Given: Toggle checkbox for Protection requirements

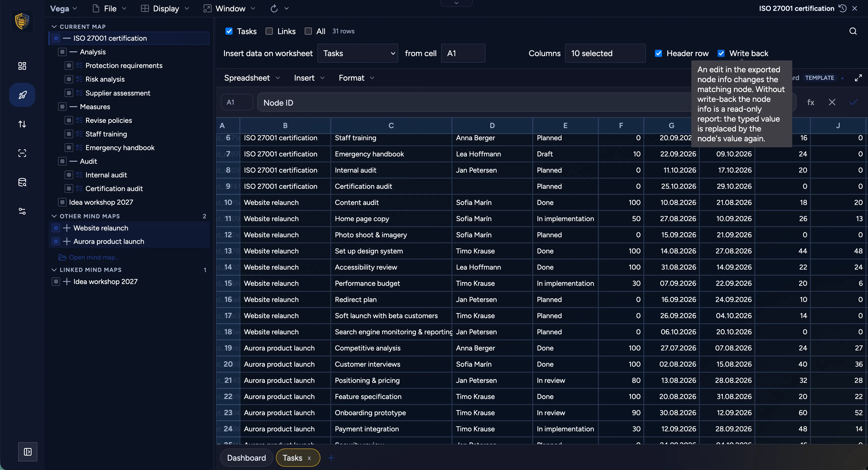Looking at the screenshot, I should pos(69,66).
